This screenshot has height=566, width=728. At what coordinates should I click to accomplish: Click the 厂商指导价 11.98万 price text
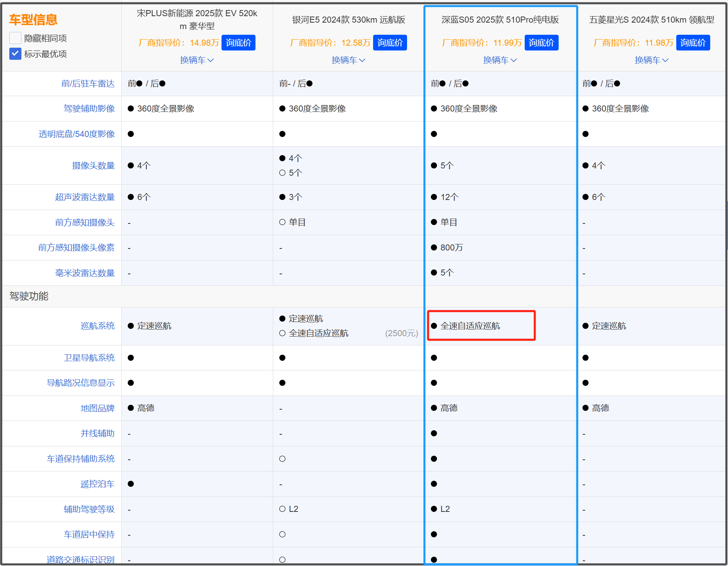pos(633,43)
